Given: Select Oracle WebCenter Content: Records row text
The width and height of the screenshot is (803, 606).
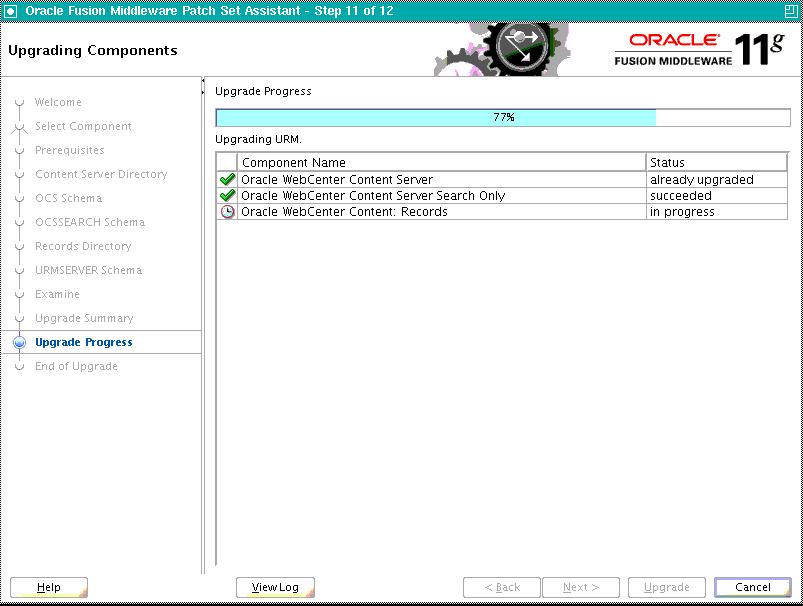Looking at the screenshot, I should point(344,212).
